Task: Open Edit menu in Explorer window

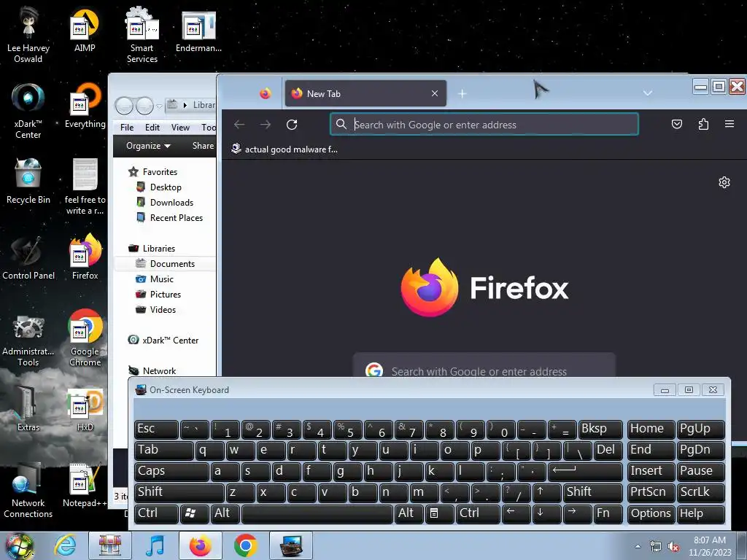Action: coord(152,127)
